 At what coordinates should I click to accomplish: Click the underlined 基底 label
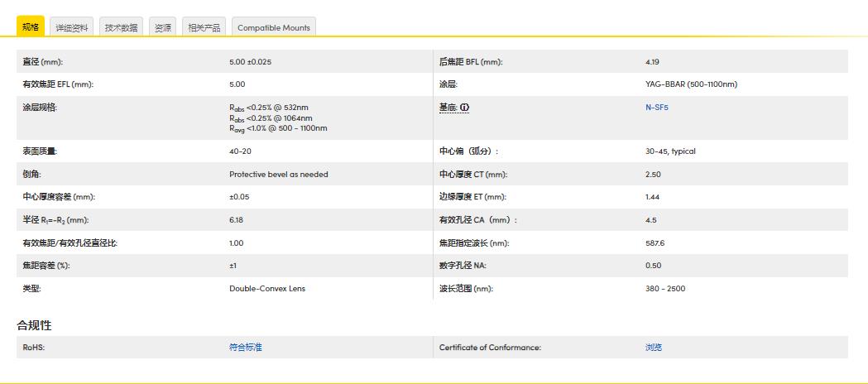click(448, 108)
